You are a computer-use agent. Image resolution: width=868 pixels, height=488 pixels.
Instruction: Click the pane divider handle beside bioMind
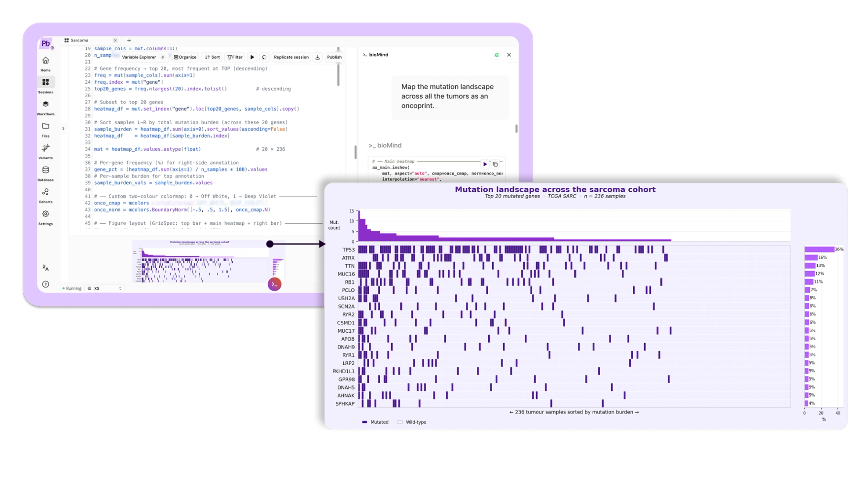pos(355,152)
